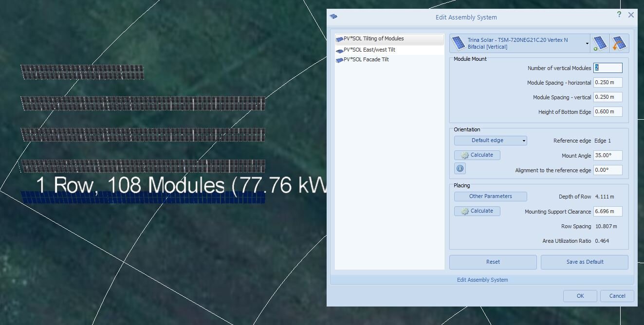Click the Height of Bottom Edge field
The image size is (644, 325).
[607, 112]
